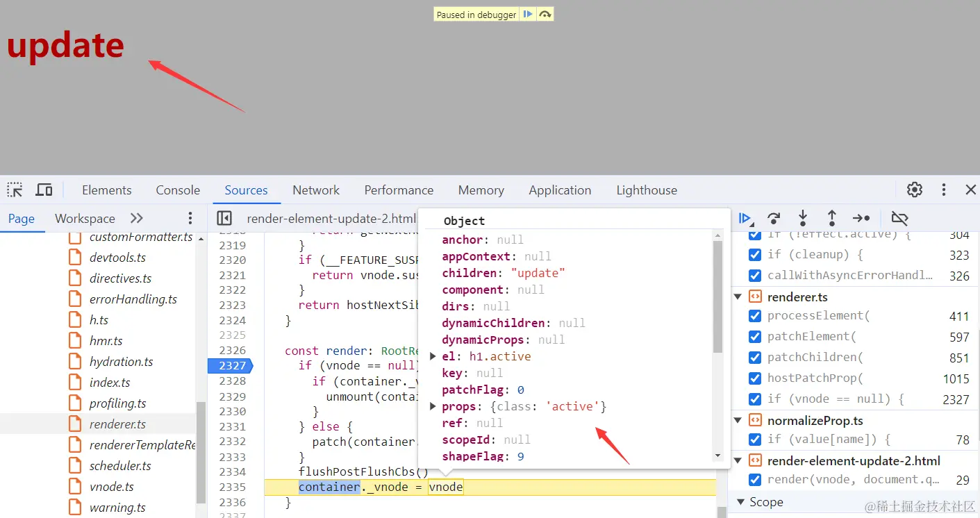Select the Page navigator tab

[22, 218]
